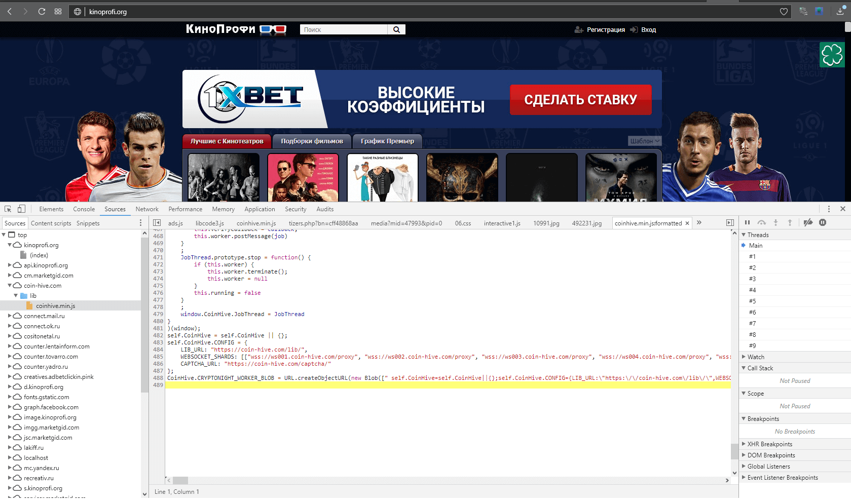Image resolution: width=851 pixels, height=504 pixels.
Task: Expand the Watch section
Action: 755,357
